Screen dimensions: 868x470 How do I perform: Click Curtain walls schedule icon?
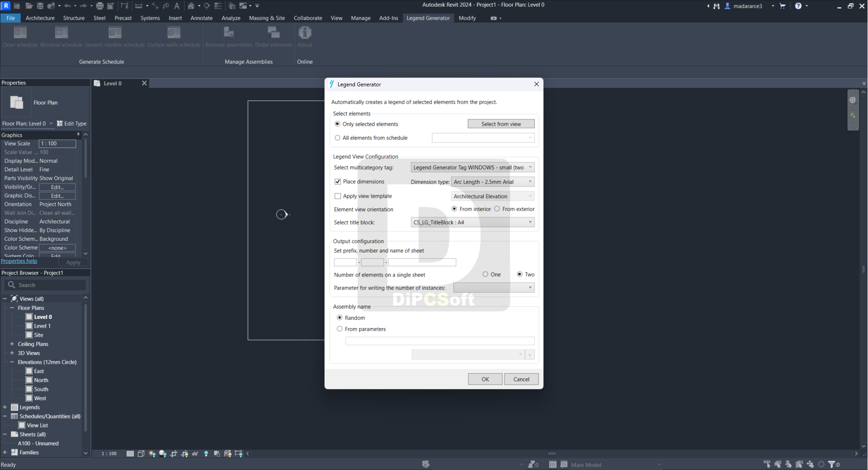[174, 33]
